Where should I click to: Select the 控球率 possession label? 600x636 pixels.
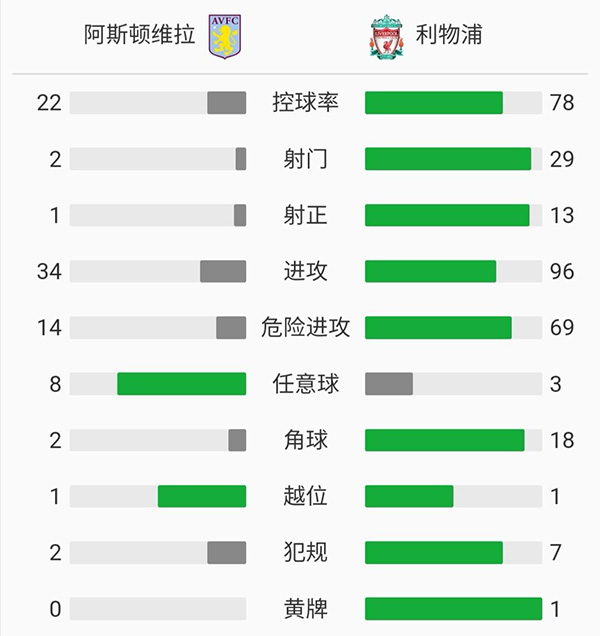[x=305, y=103]
